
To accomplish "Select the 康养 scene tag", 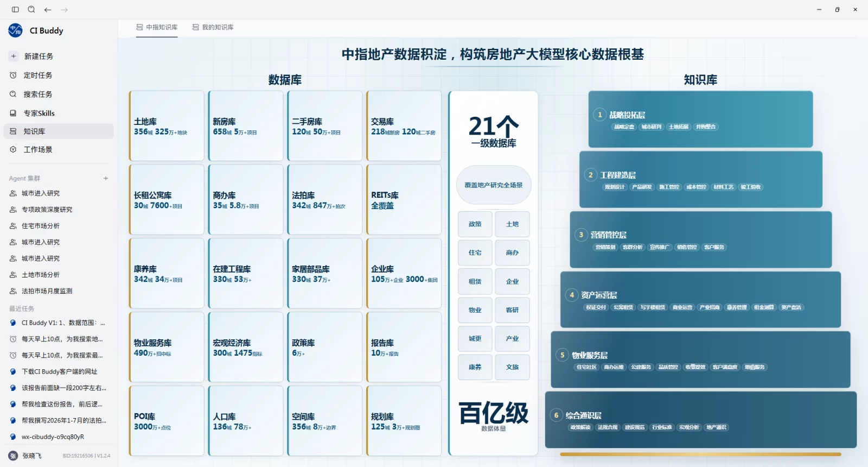I will point(475,367).
